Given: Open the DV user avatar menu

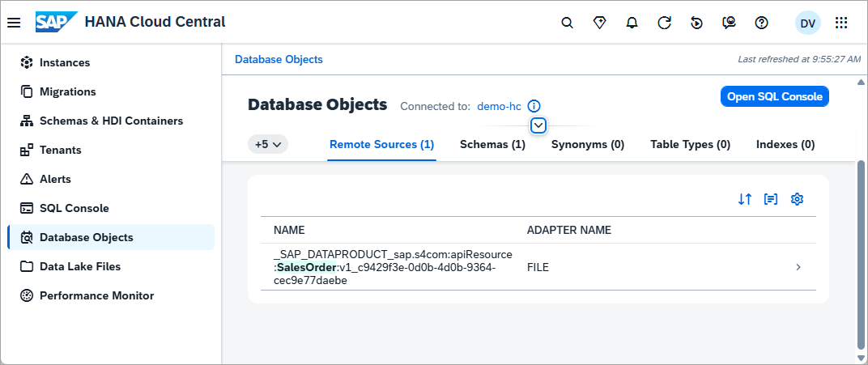Looking at the screenshot, I should coord(807,23).
